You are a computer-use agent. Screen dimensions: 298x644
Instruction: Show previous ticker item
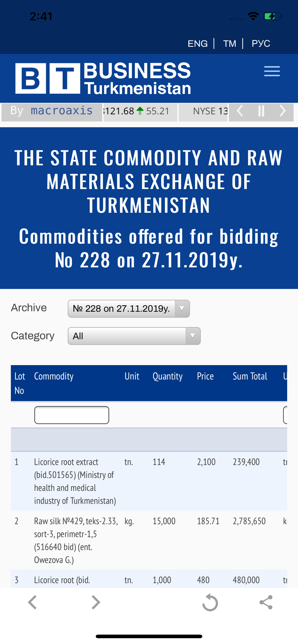240,111
